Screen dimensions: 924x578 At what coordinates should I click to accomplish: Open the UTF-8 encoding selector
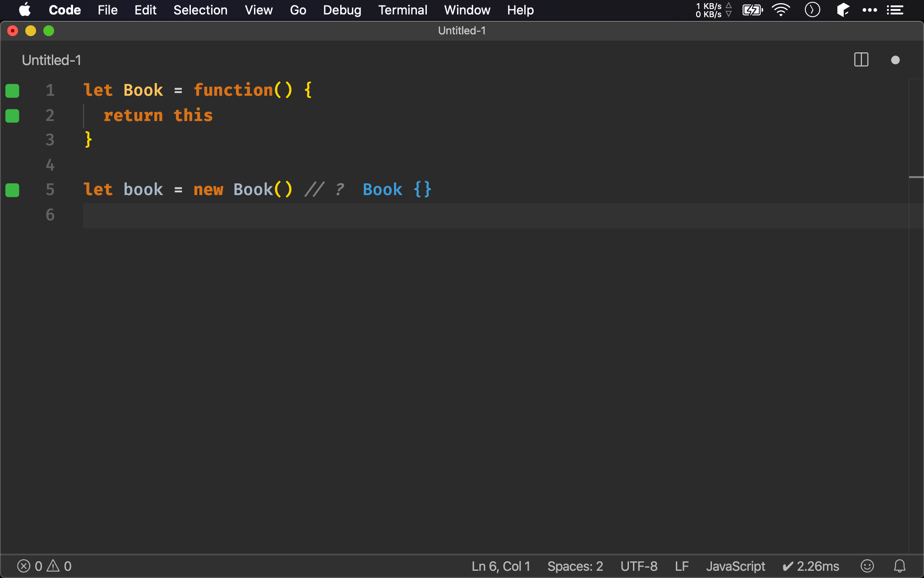coord(638,566)
